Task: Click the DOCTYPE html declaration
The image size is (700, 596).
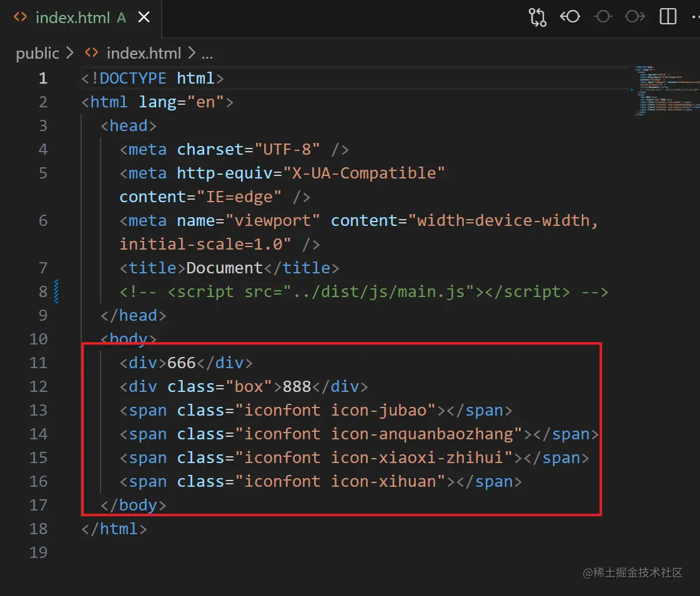Action: [x=152, y=79]
